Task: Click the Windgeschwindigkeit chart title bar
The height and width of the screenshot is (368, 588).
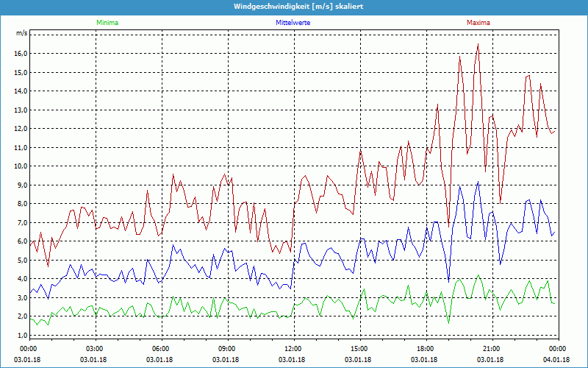Action: pyautogui.click(x=294, y=6)
